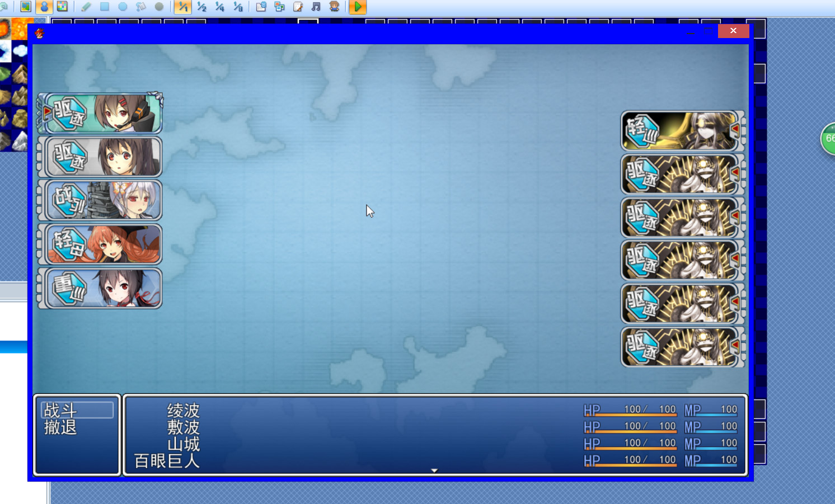Switch to Event editing mode in toolbar
Image resolution: width=835 pixels, height=504 pixels.
44,7
